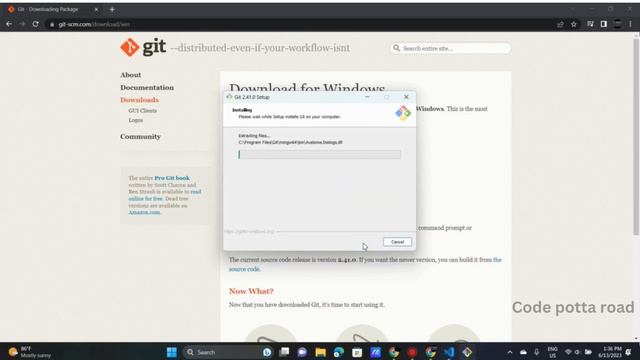Open the Community section in sidebar
640x360 pixels.
[140, 136]
